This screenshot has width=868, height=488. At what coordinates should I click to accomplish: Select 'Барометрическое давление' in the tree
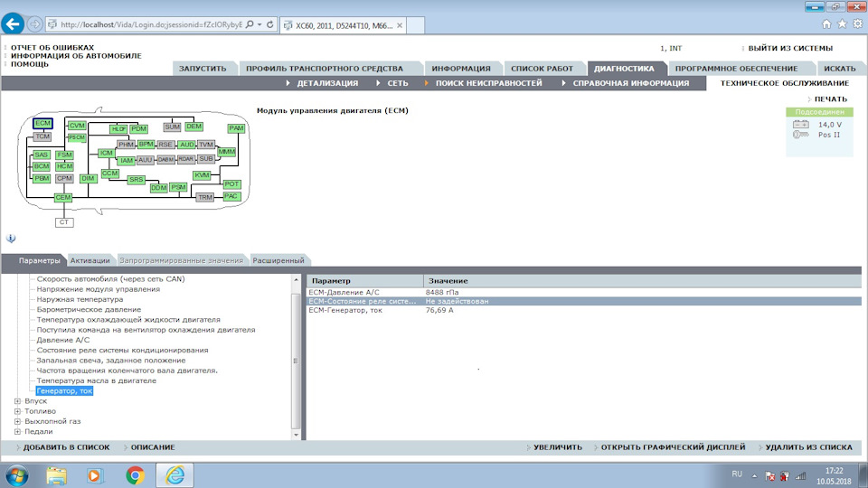click(89, 309)
